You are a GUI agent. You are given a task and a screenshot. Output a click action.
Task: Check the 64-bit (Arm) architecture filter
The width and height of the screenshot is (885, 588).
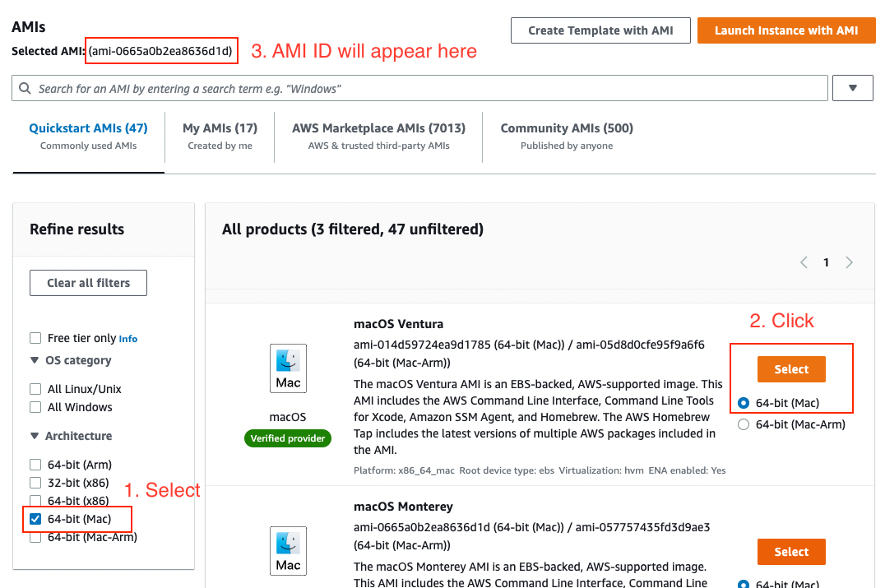tap(35, 465)
